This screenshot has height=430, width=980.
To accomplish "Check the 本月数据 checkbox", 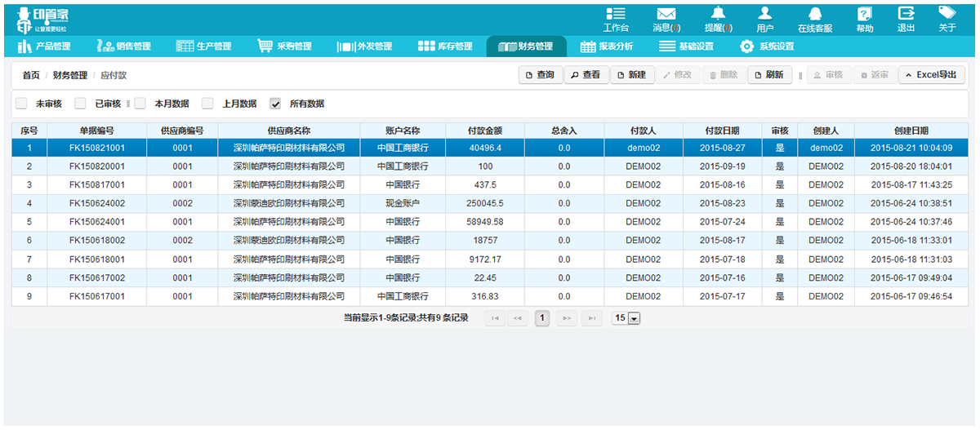I will click(140, 104).
